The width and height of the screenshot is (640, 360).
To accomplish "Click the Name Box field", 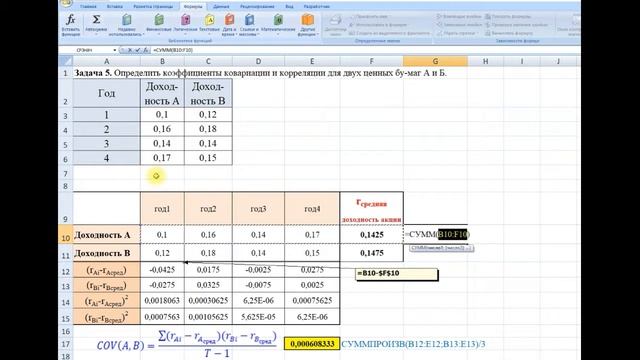I will coord(86,50).
